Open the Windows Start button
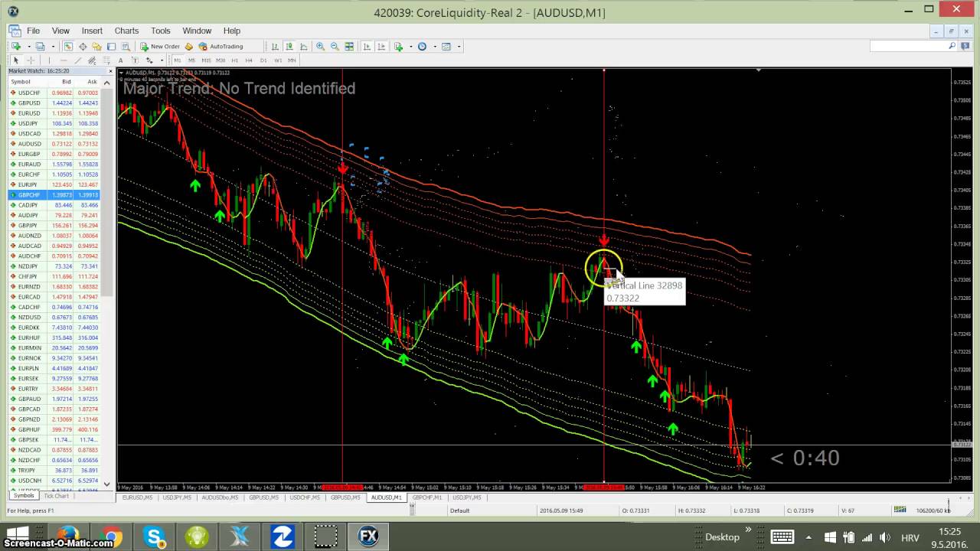This screenshot has height=551, width=980. tap(17, 537)
